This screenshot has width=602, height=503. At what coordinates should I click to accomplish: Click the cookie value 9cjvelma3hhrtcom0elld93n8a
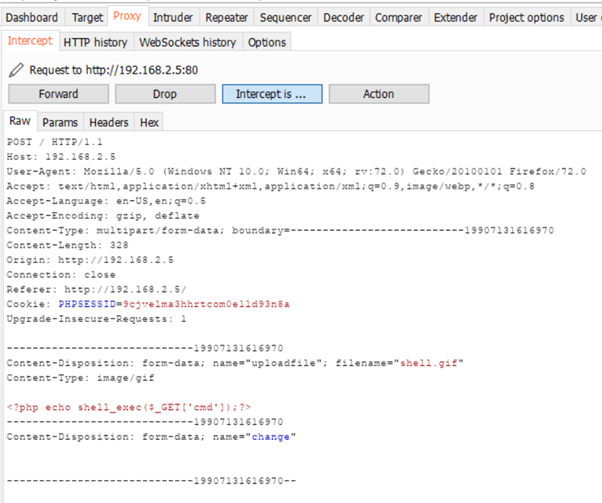[206, 304]
